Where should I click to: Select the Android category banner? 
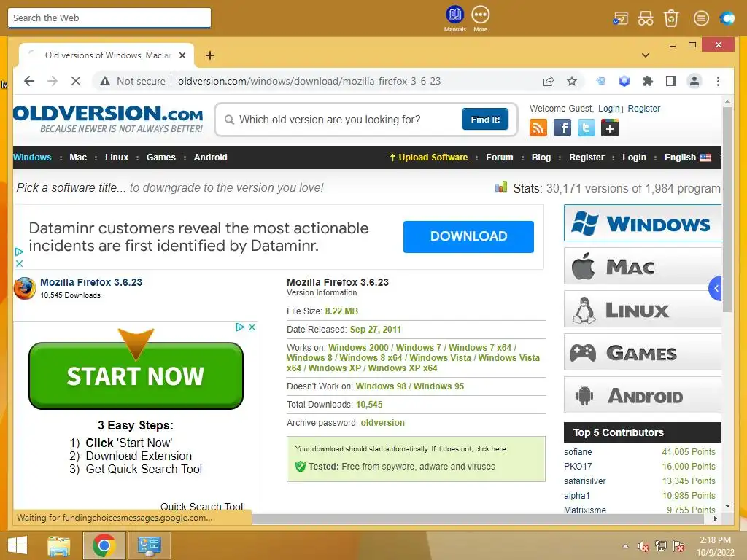coord(642,394)
